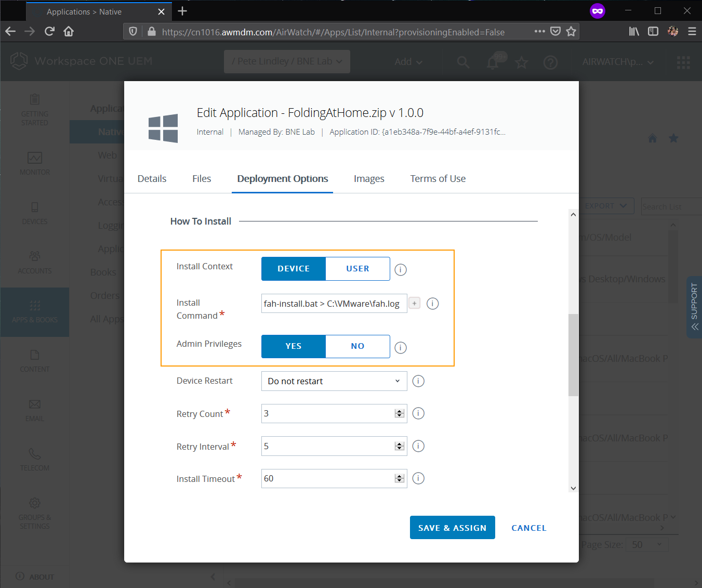This screenshot has height=588, width=702.
Task: Open the EXPORT dropdown button
Action: click(x=607, y=206)
